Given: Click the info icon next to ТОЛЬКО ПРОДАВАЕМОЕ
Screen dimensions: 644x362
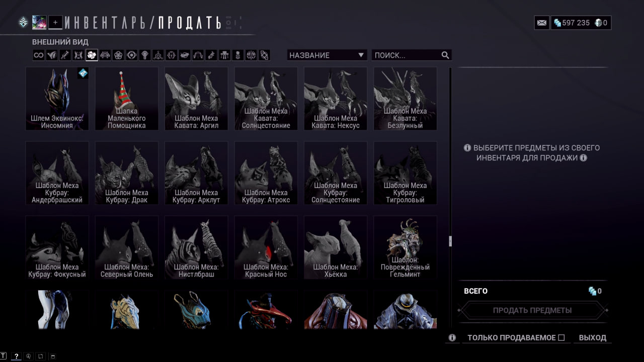Looking at the screenshot, I should point(452,338).
